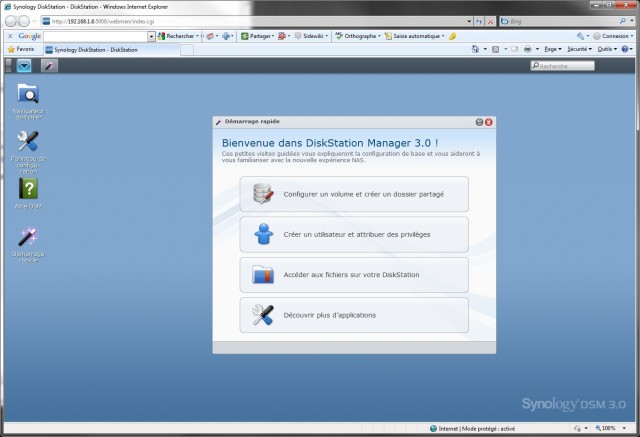This screenshot has width=640, height=437.
Task: Click the Read Mail envelope icon
Action: [515, 49]
